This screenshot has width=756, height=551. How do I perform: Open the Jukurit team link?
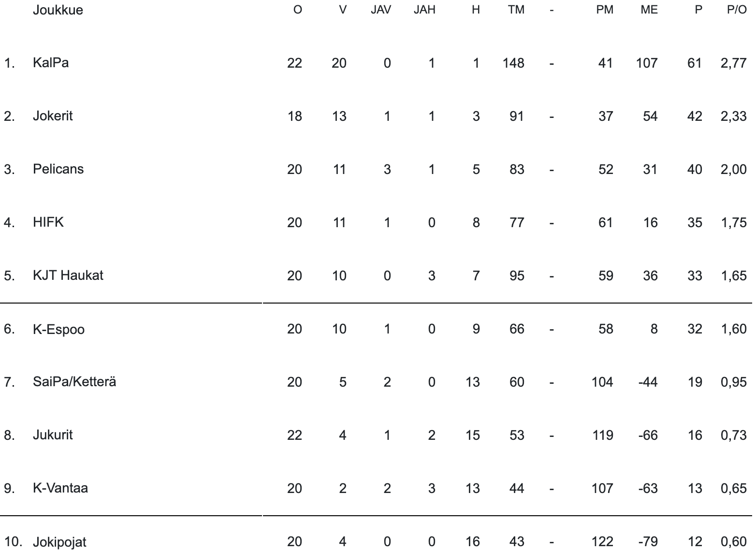[53, 435]
